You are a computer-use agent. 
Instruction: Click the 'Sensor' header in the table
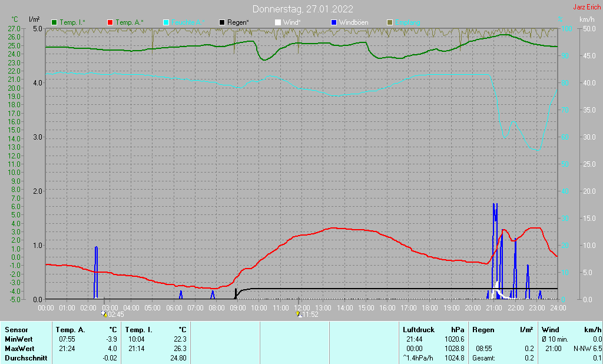click(x=16, y=330)
